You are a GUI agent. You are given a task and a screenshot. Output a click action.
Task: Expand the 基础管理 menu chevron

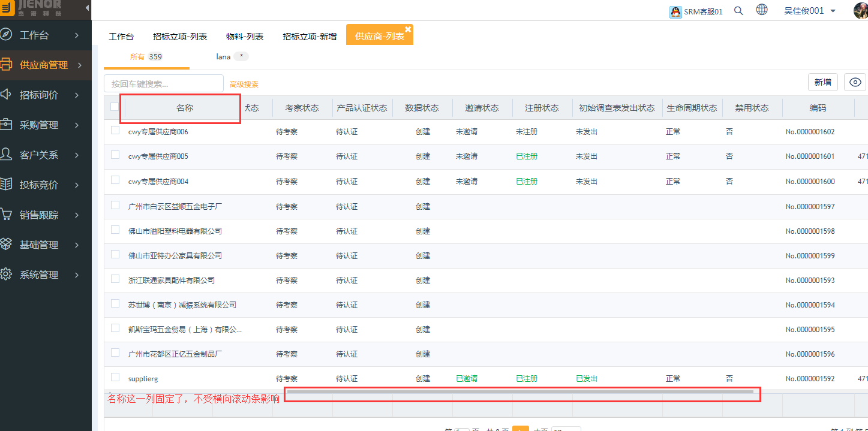(77, 245)
